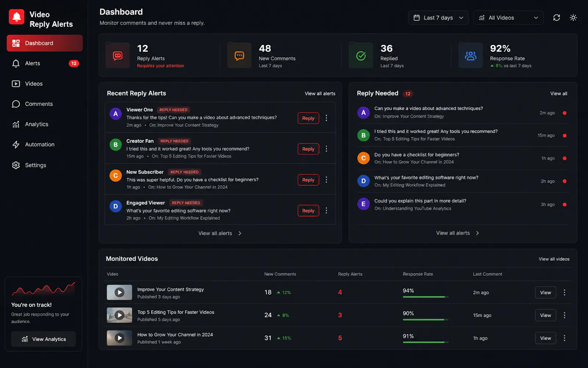Open more options for Viewer One alert
Viewport: 588px width, 368px height.
pyautogui.click(x=326, y=118)
